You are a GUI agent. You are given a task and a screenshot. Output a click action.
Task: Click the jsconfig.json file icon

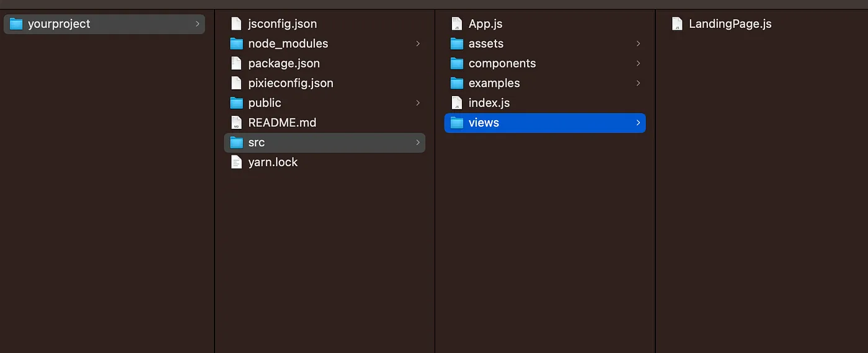pos(236,24)
